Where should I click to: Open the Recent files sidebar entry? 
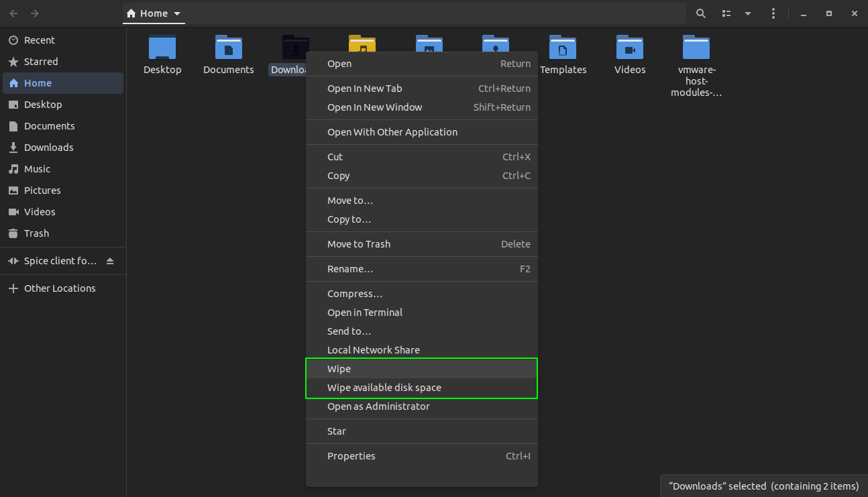[42, 40]
